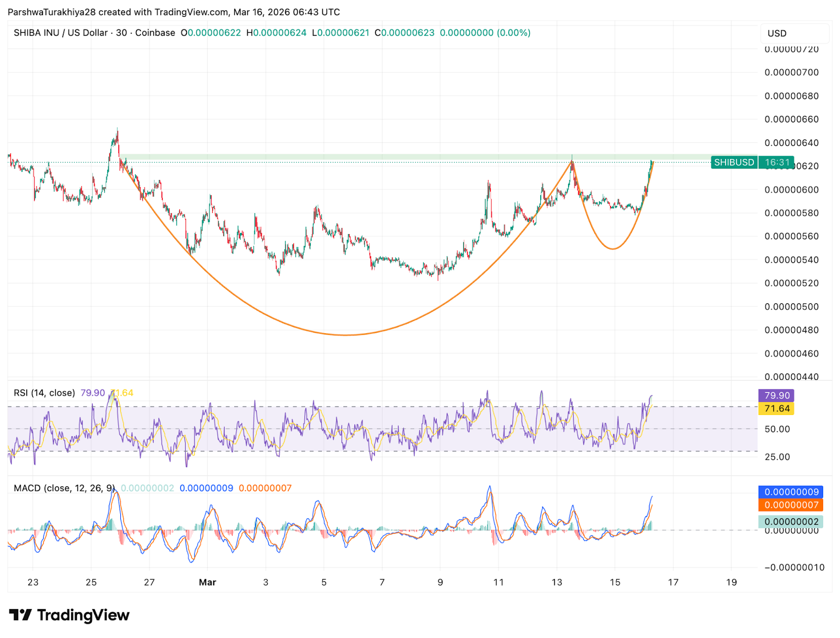
Task: Click the RSI (14, close) indicator legend
Action: [44, 392]
